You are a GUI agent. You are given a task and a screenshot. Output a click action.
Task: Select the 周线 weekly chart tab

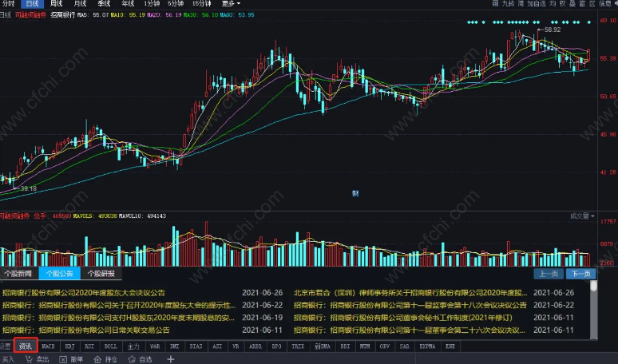57,3
